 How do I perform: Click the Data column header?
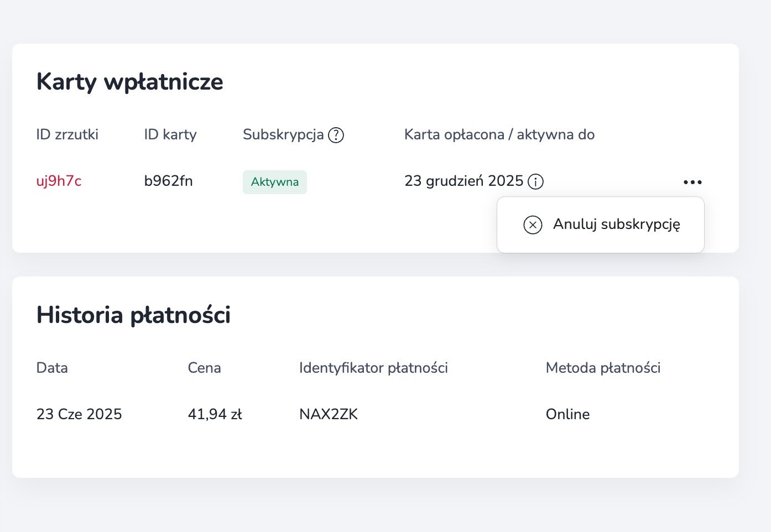(52, 368)
